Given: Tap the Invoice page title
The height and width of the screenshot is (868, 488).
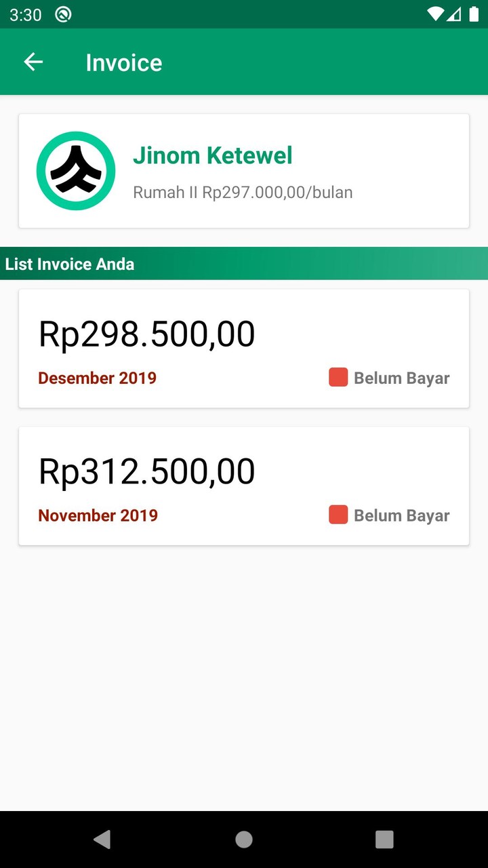Looking at the screenshot, I should point(124,62).
